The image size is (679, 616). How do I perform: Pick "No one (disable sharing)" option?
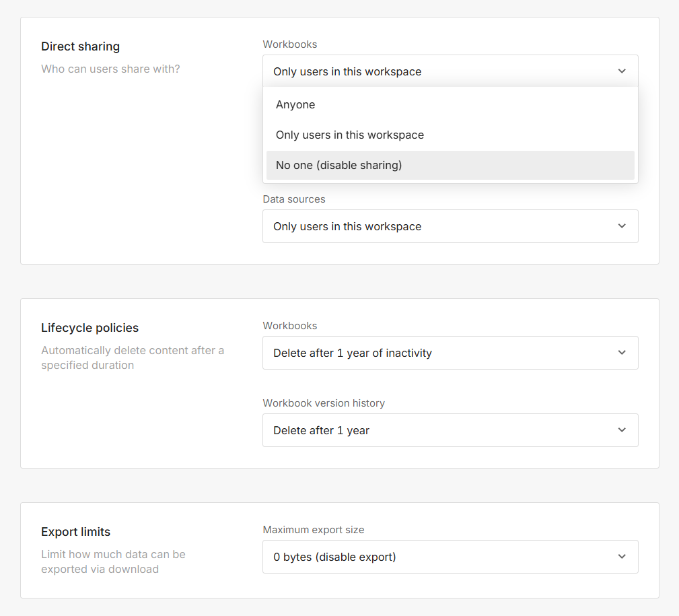pyautogui.click(x=338, y=165)
